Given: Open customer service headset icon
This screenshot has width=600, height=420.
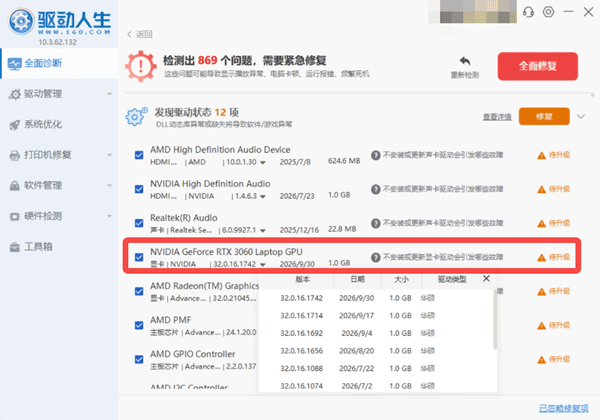Looking at the screenshot, I should pyautogui.click(x=528, y=12).
